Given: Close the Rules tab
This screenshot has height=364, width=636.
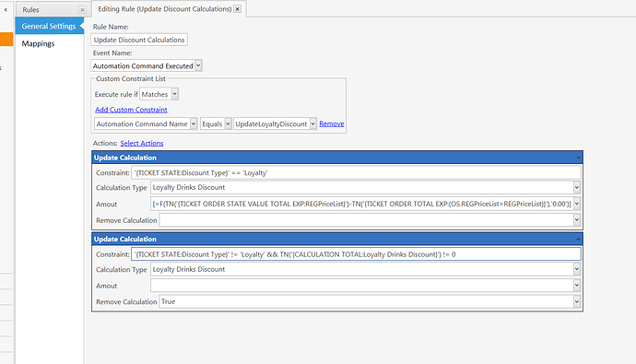Looking at the screenshot, I should [x=82, y=10].
